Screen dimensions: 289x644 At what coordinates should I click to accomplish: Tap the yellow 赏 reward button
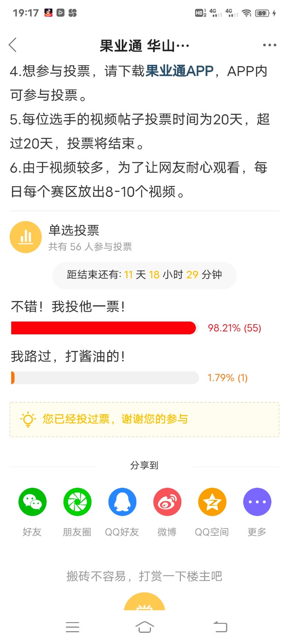tap(144, 601)
